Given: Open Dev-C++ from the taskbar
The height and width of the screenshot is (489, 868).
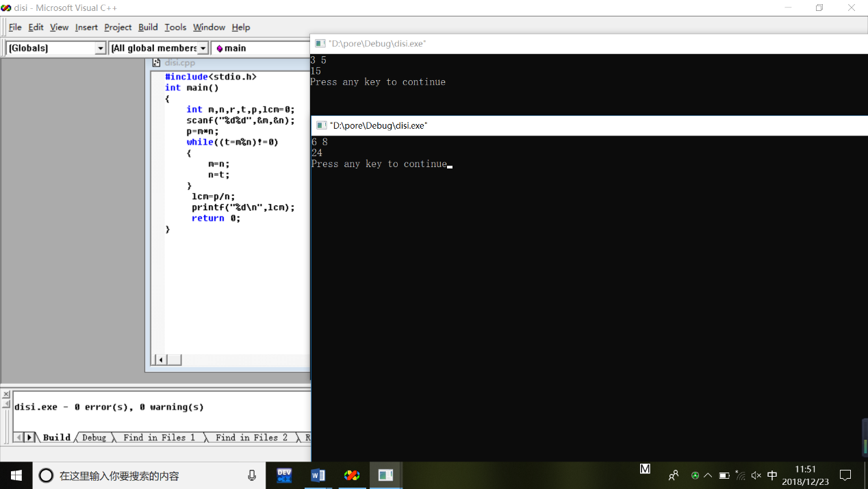Looking at the screenshot, I should pos(284,475).
